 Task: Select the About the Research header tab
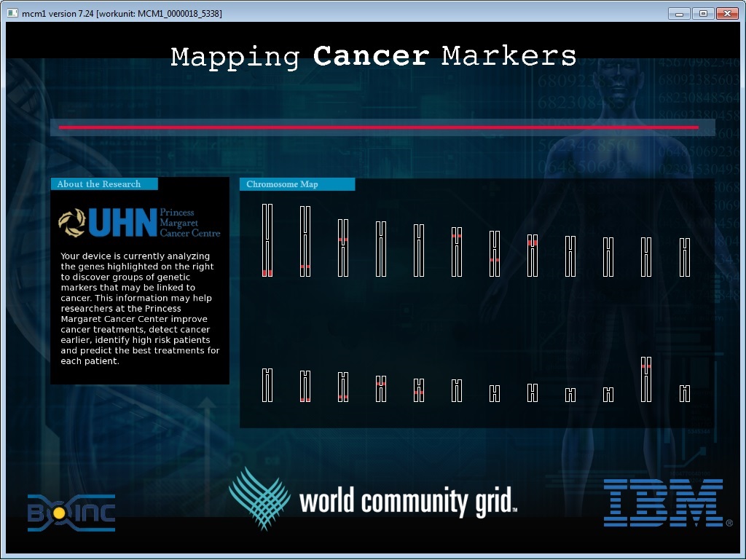tap(104, 184)
